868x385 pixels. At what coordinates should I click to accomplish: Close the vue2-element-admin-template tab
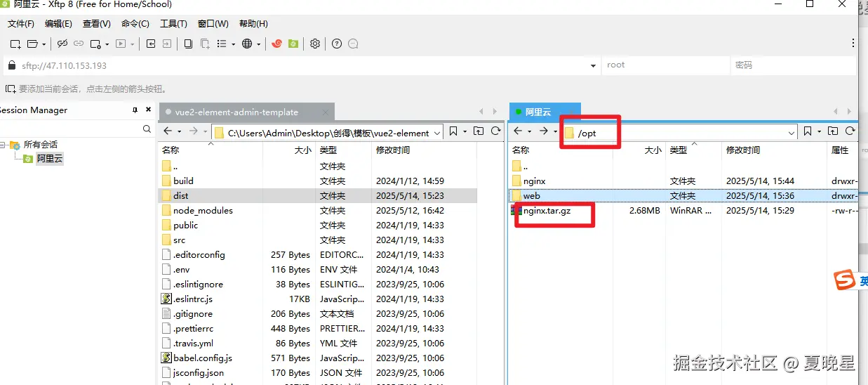point(326,112)
